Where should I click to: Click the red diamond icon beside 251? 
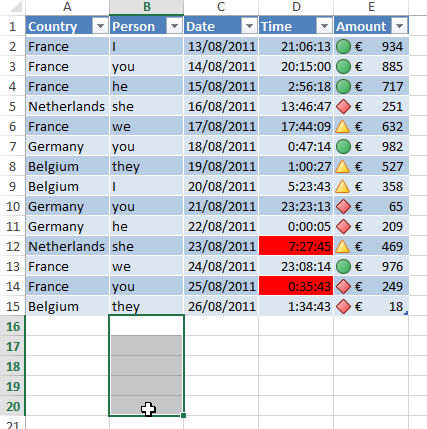[343, 106]
